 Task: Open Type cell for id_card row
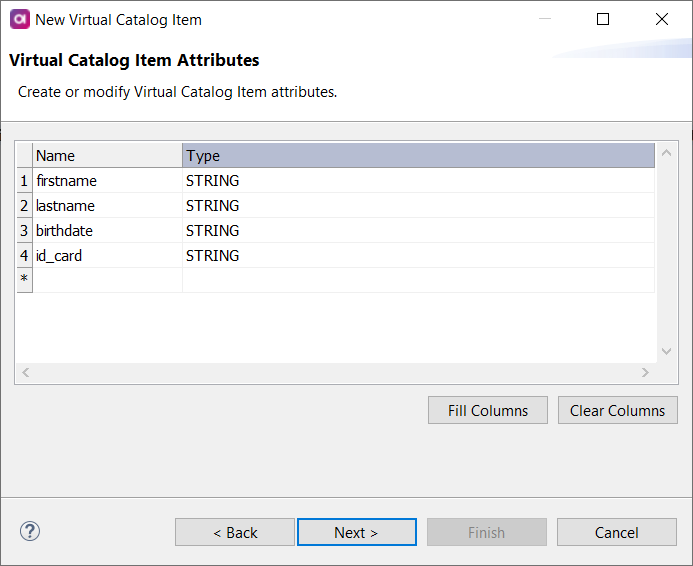418,256
